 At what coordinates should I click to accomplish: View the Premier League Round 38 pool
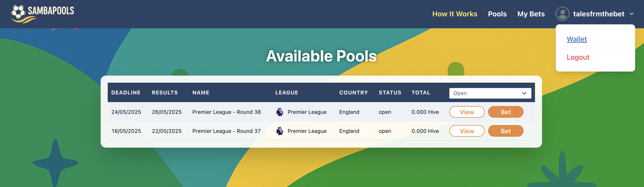tap(467, 112)
